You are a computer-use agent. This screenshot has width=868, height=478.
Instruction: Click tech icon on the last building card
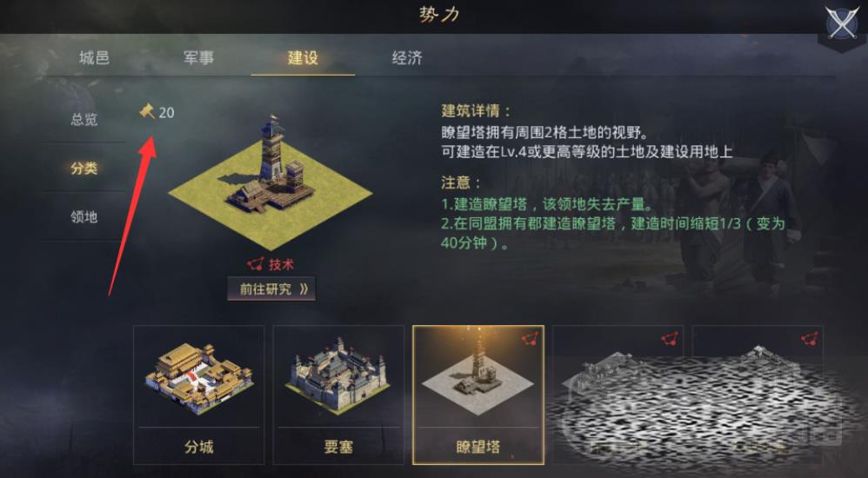pyautogui.click(x=810, y=339)
